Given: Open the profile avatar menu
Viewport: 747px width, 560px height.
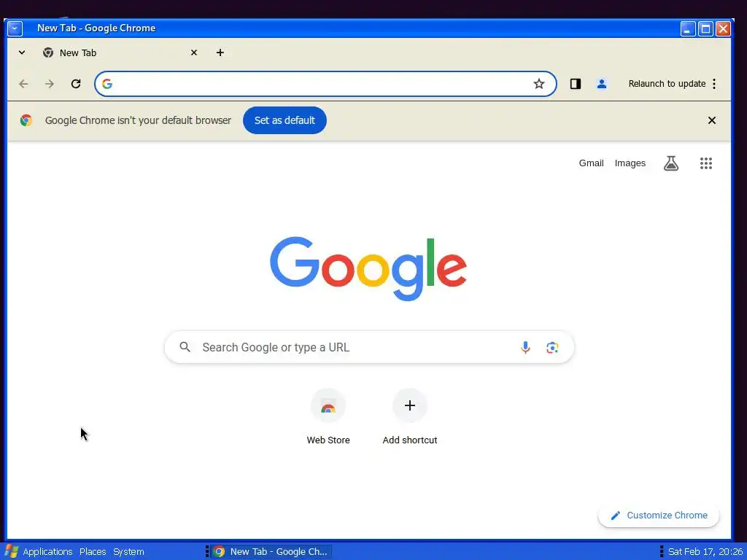Looking at the screenshot, I should coord(602,84).
